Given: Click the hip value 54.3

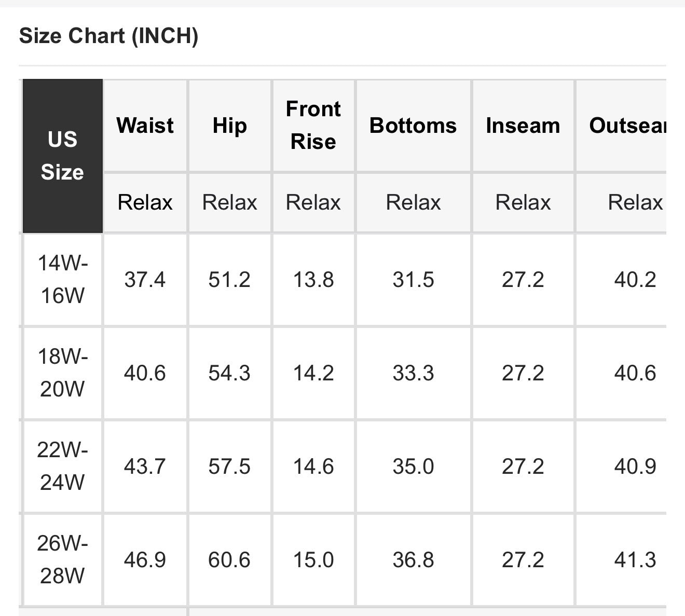Looking at the screenshot, I should point(229,373).
